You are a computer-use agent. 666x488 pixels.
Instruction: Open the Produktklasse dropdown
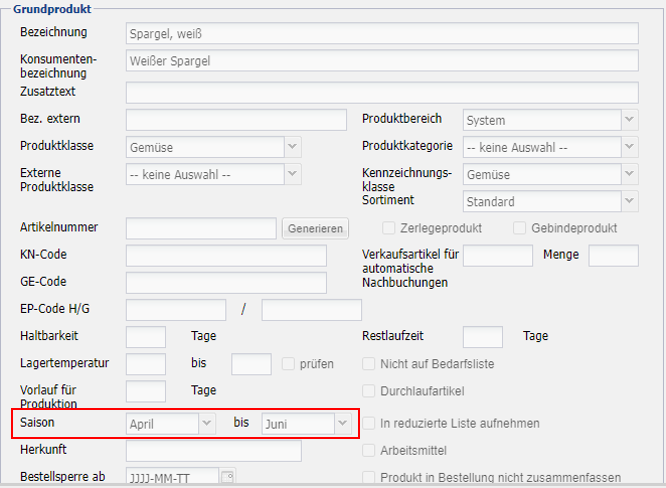pyautogui.click(x=213, y=147)
